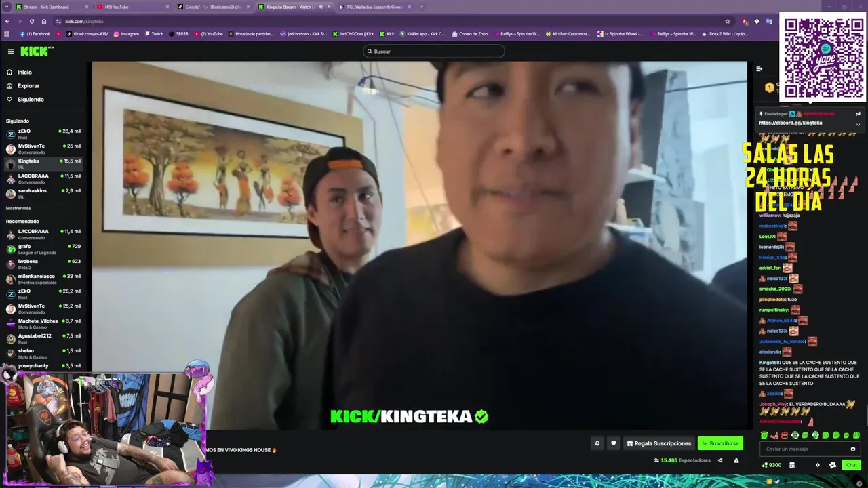
Task: Open the KickBot Customiza bookmark
Action: click(x=568, y=34)
